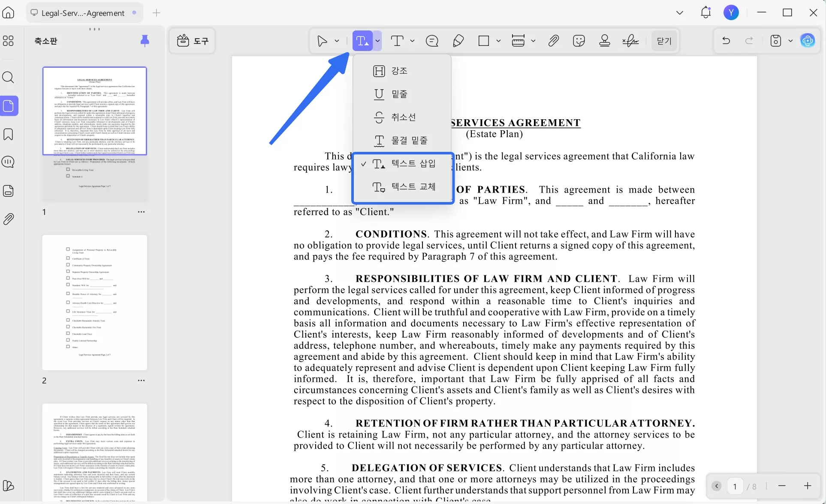Click the signature tool icon
Image resolution: width=826 pixels, height=504 pixels.
pyautogui.click(x=630, y=41)
